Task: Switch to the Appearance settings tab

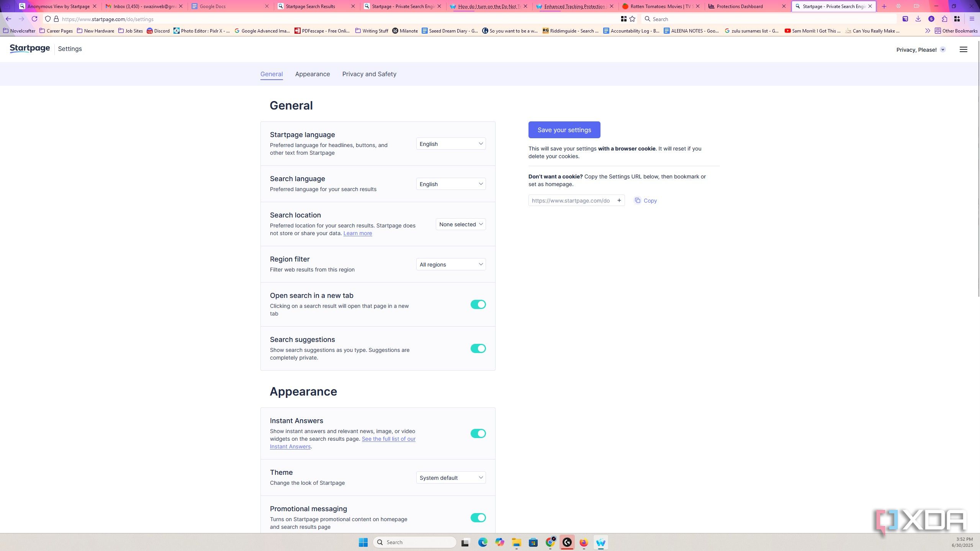Action: point(312,74)
